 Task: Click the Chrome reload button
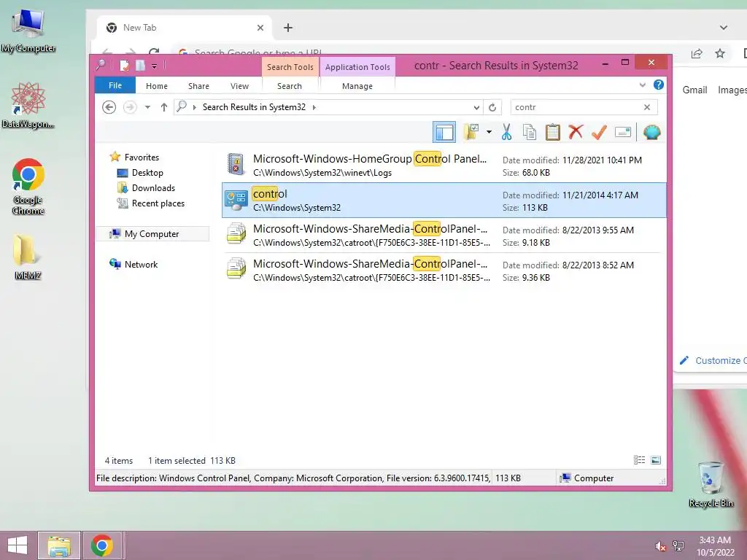154,52
